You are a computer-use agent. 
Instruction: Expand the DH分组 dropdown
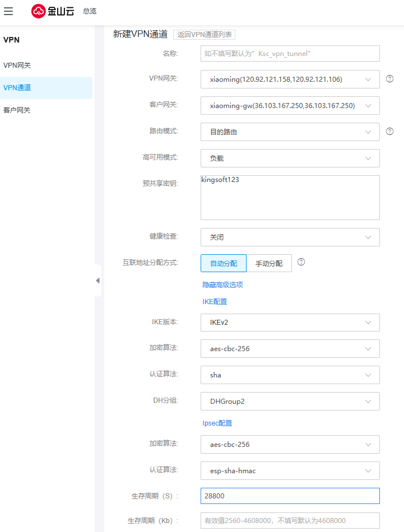290,402
